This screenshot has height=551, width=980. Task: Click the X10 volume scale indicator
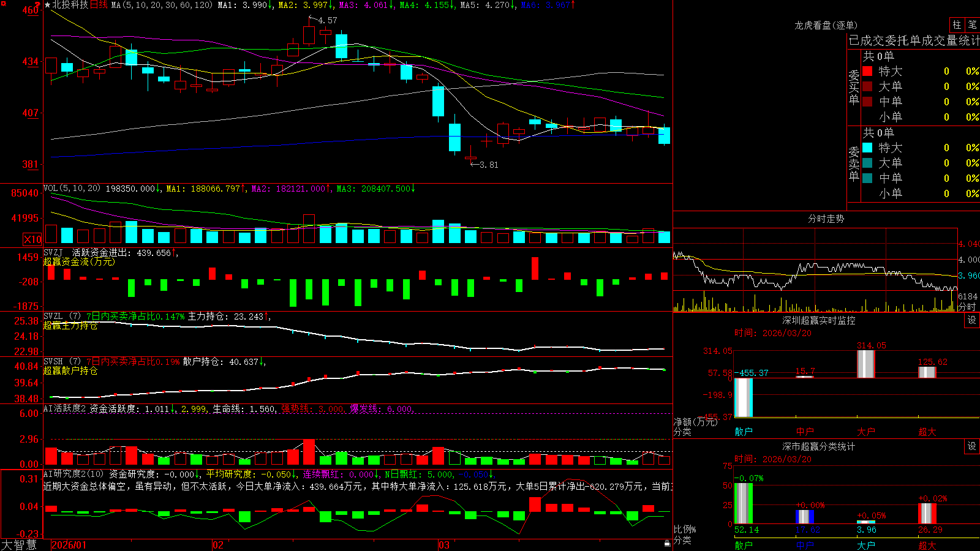pyautogui.click(x=33, y=239)
